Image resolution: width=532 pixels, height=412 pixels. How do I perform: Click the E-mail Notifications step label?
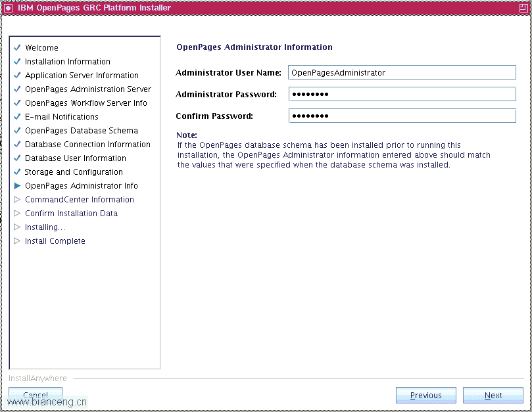pyautogui.click(x=62, y=117)
